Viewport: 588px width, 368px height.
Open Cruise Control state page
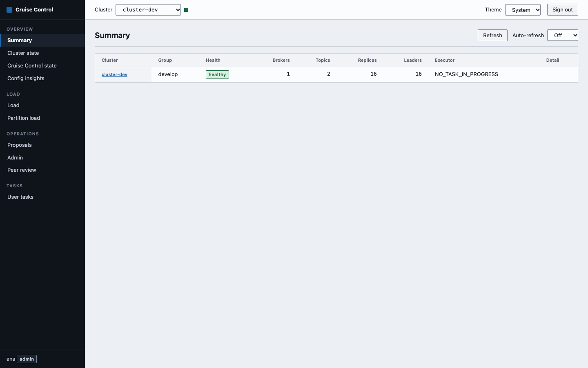42,65
